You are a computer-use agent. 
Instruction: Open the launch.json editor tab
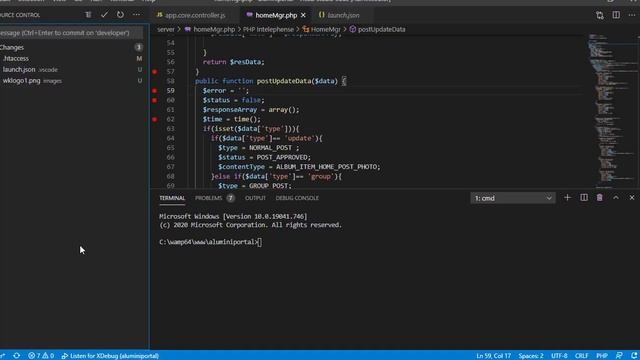coord(343,15)
